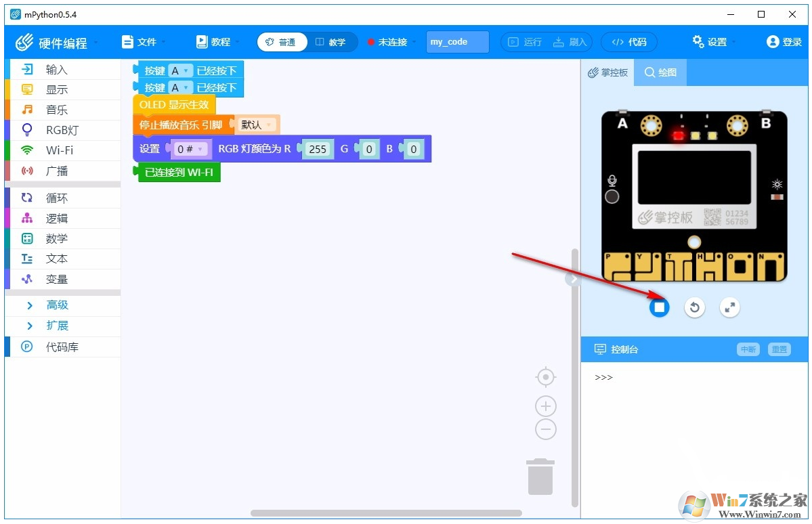Click the rotate simulator board icon
Viewport: 812px width, 524px height.
(x=694, y=307)
